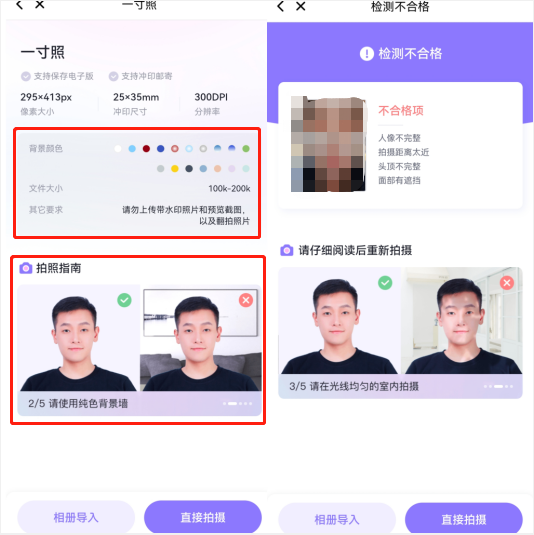
Task: Choose the dark red background color
Action: tap(146, 148)
